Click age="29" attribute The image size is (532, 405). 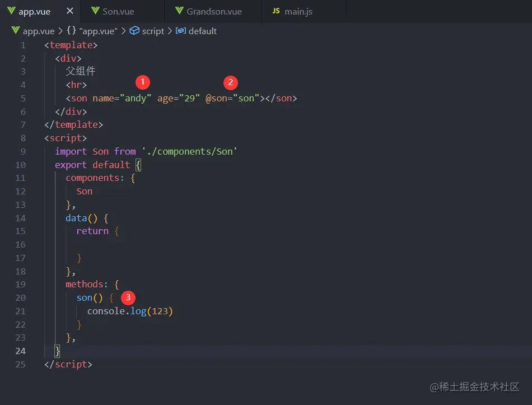pos(179,99)
